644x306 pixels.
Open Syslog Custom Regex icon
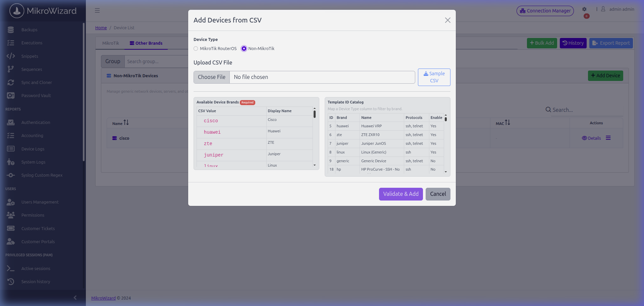pos(11,175)
